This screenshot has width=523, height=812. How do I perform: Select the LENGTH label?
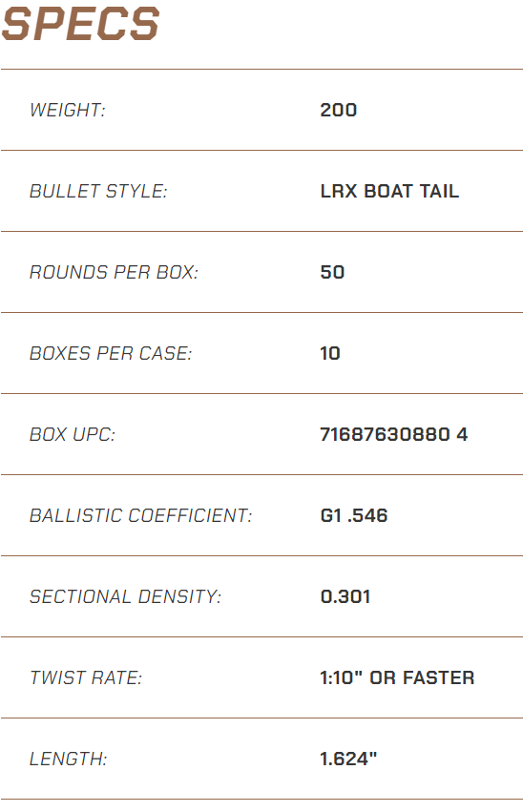(68, 760)
